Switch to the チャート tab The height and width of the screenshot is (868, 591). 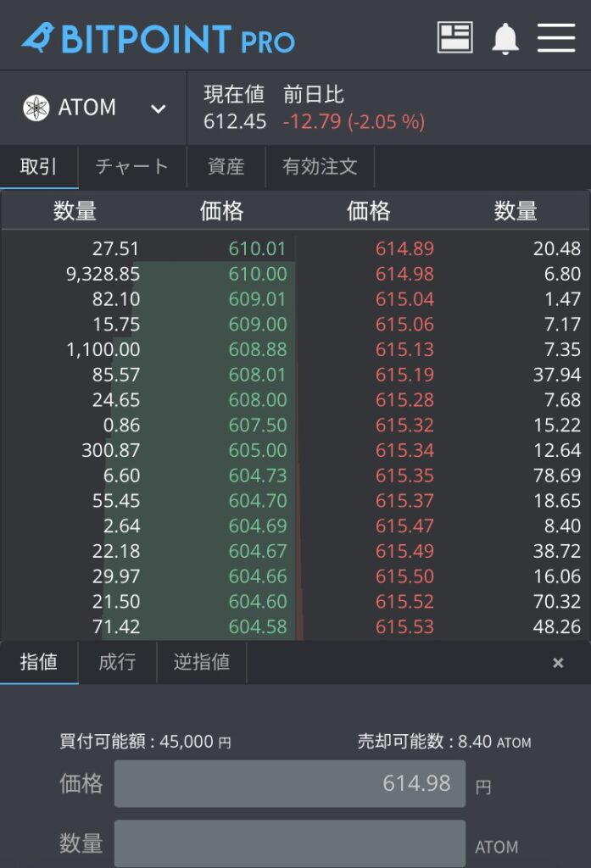tap(131, 166)
